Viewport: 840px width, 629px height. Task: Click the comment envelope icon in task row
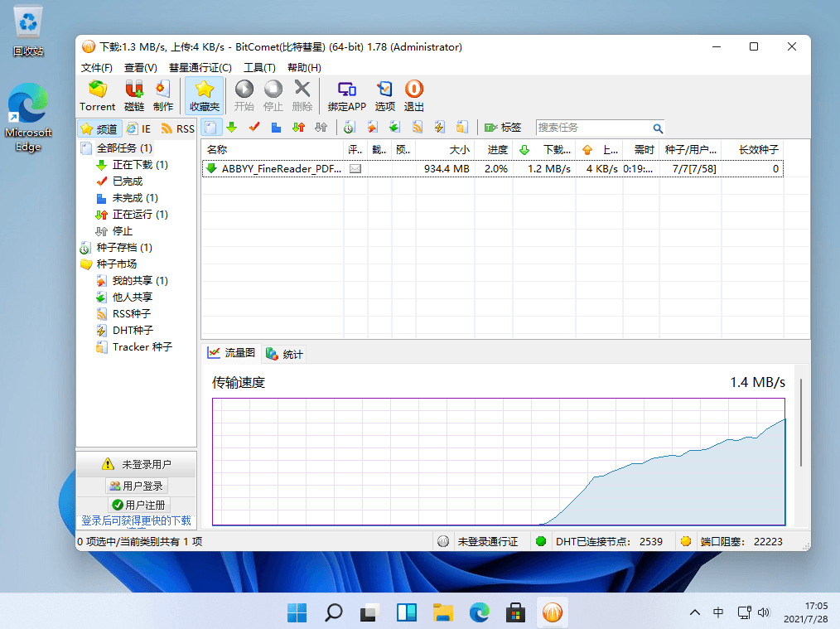[355, 168]
